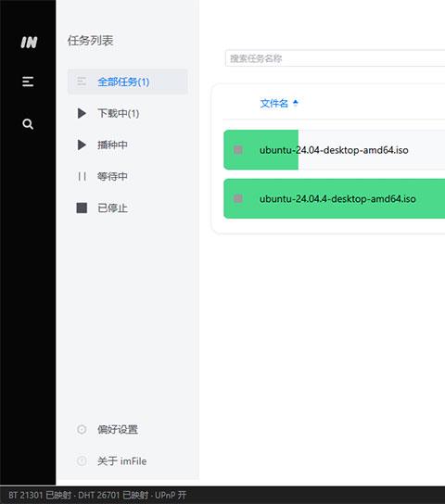Screen dimensions: 445x504
Task: Click UPnP 开 status entry
Action: 171,495
